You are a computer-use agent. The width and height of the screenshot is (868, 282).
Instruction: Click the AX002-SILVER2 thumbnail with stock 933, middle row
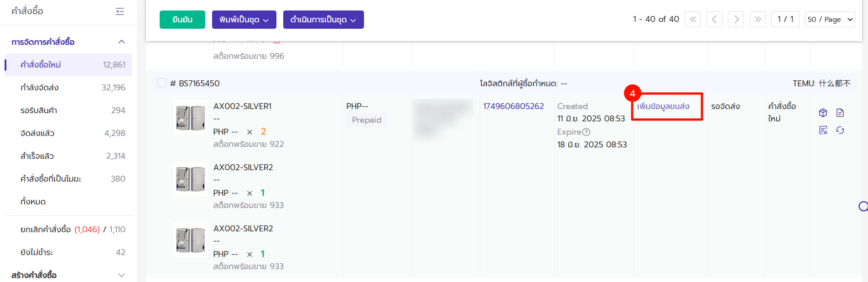pos(190,178)
